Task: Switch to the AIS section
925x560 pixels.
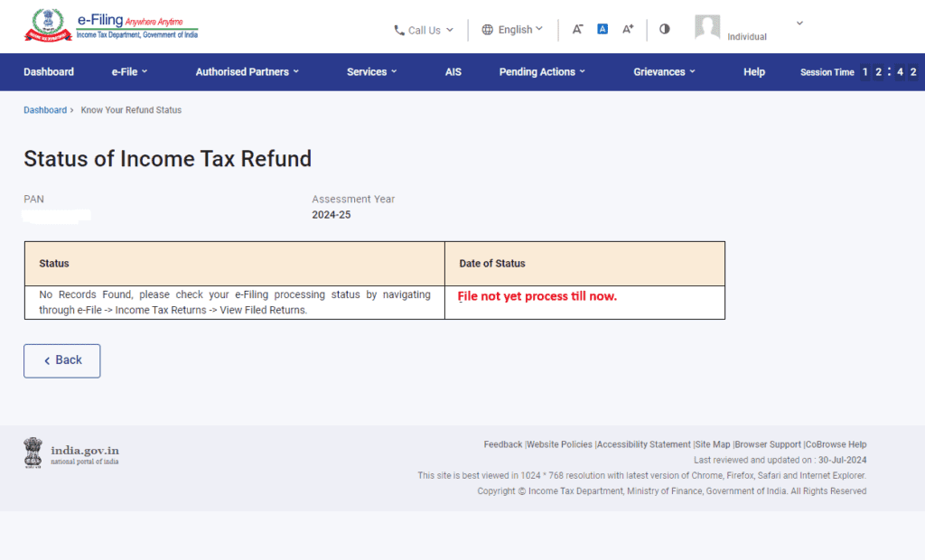Action: point(453,71)
